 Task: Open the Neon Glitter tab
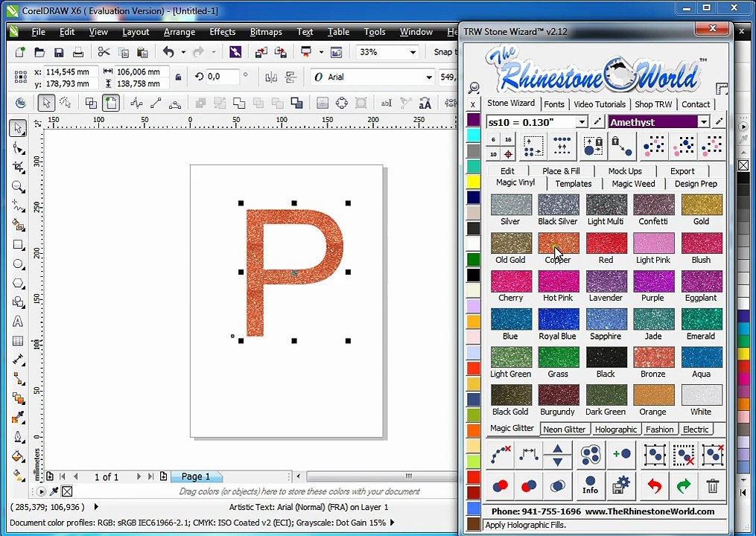click(564, 429)
